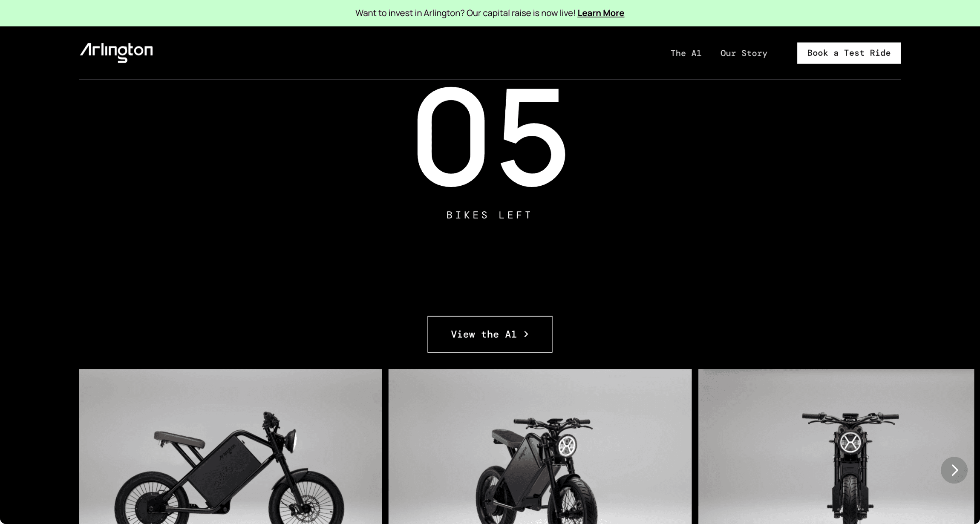
Task: Open the three-quarter angle bike photo
Action: (x=540, y=446)
